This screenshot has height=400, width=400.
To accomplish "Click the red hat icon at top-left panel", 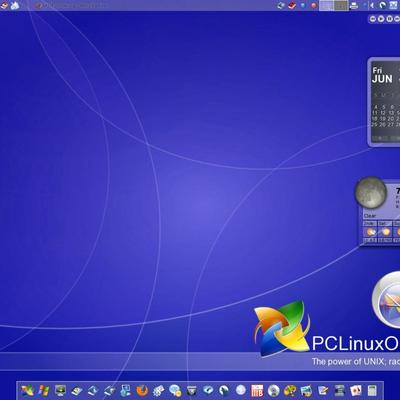I will [4, 5].
